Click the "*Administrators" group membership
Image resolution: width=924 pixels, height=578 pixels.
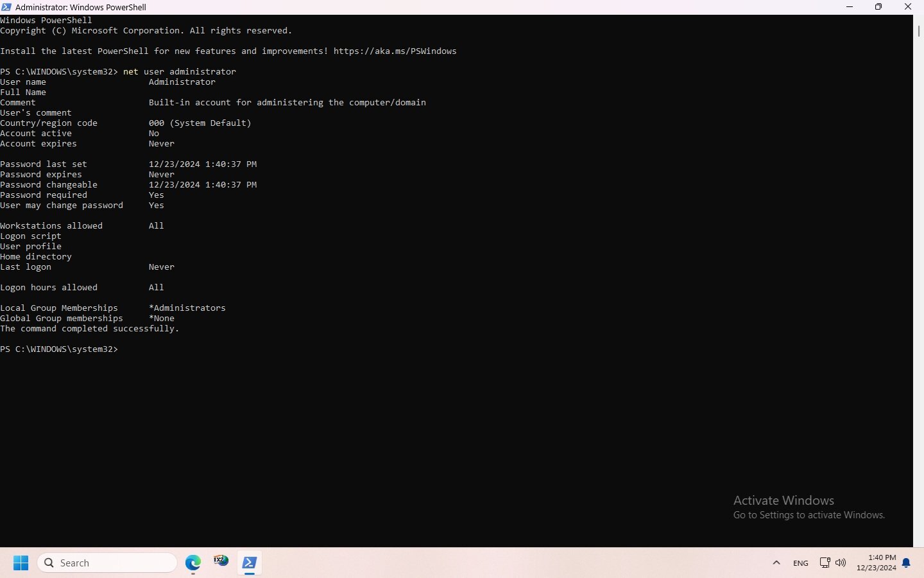[187, 308]
